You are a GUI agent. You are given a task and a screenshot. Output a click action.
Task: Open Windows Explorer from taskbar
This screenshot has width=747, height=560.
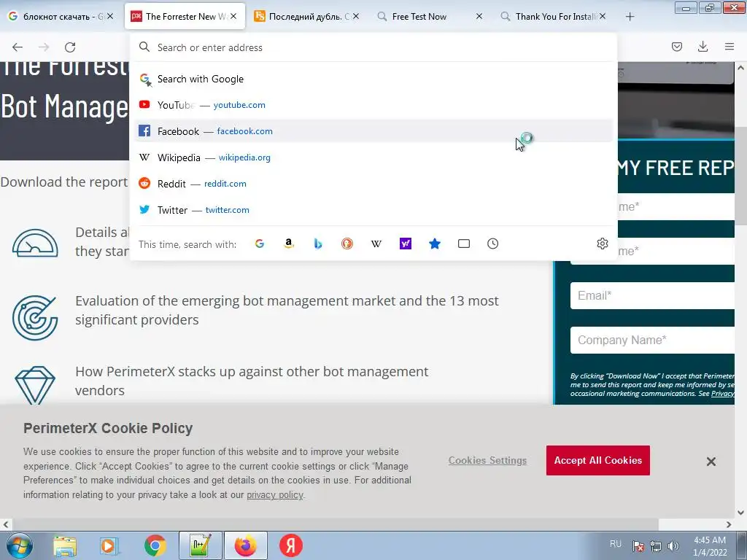65,545
